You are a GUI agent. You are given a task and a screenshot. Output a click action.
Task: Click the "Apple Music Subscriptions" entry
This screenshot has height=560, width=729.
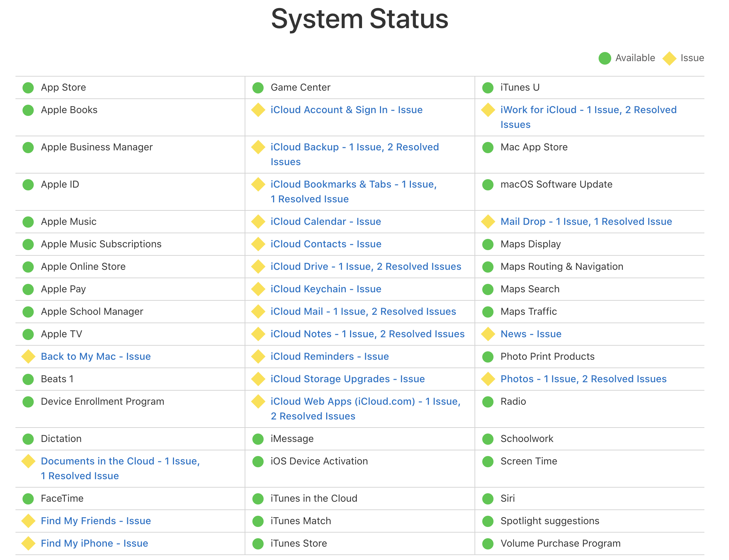coord(101,244)
